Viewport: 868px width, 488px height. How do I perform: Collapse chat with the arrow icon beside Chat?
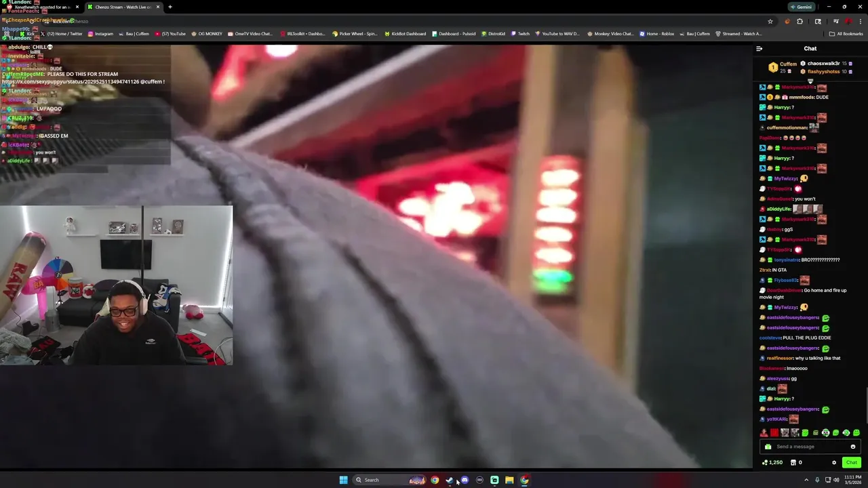[x=759, y=49]
